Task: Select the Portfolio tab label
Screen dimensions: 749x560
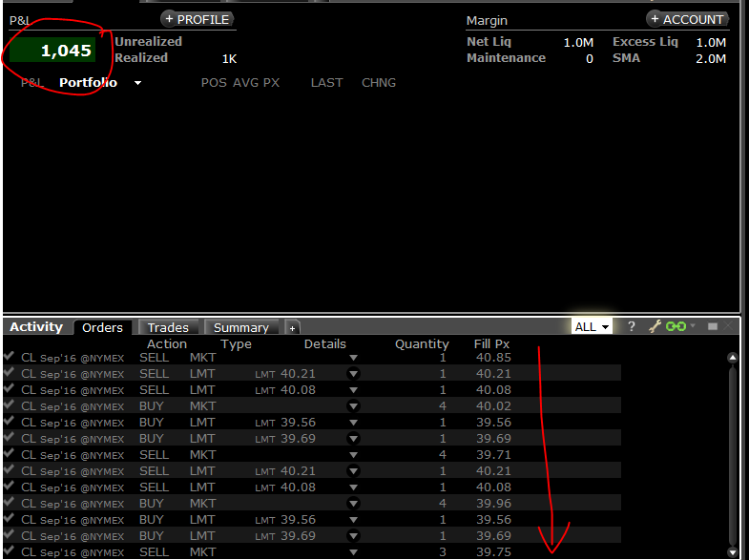Action: 88,83
